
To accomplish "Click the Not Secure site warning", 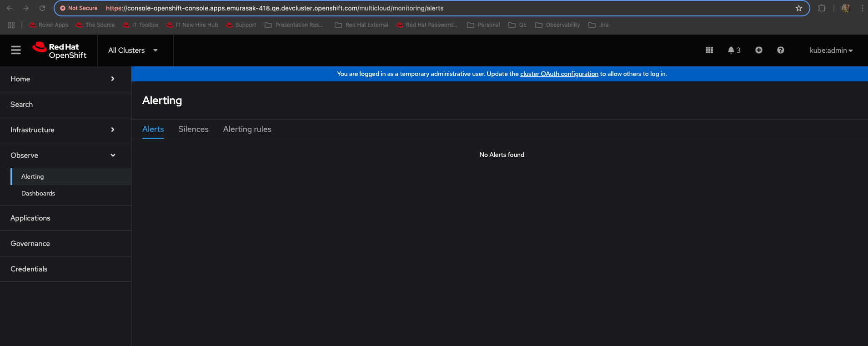I will 79,8.
